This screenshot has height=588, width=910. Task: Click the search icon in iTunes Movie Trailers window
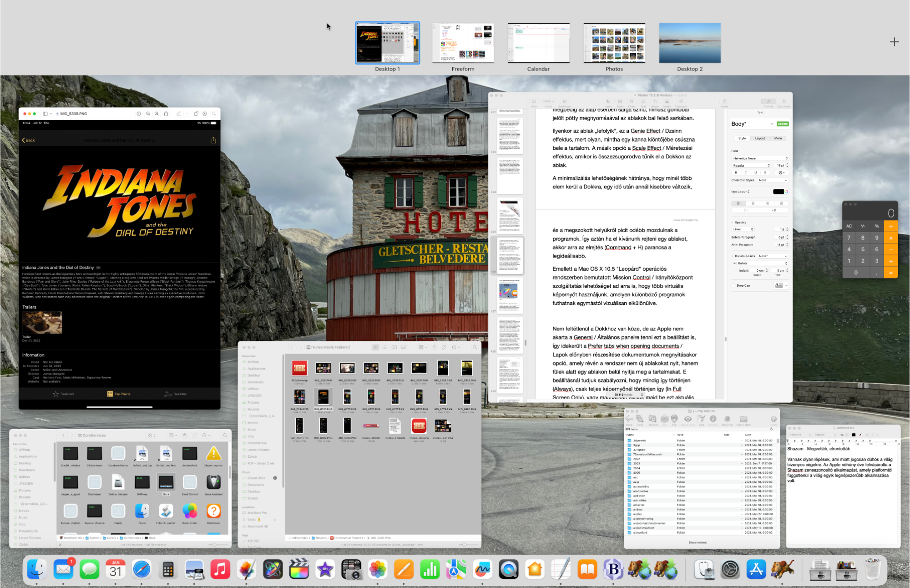[475, 347]
